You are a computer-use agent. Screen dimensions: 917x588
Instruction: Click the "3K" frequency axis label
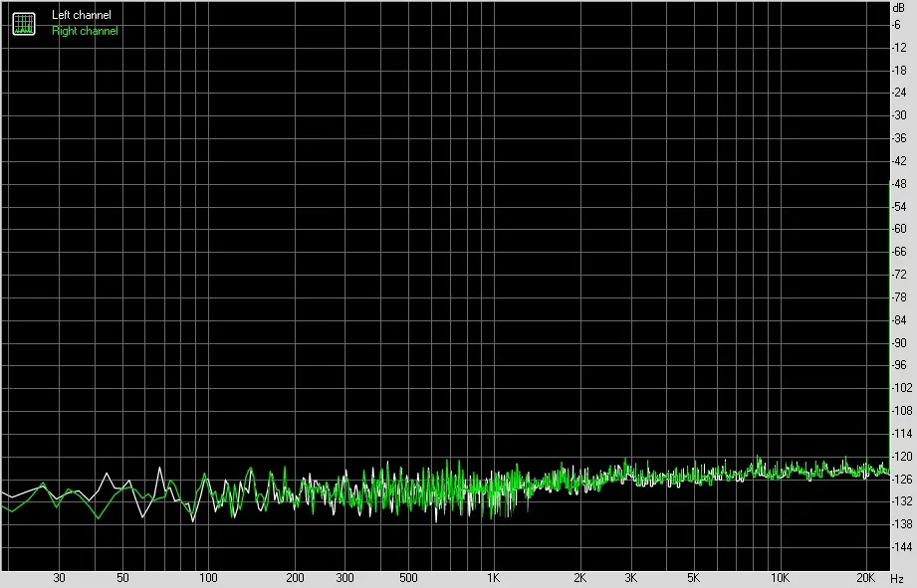(630, 578)
